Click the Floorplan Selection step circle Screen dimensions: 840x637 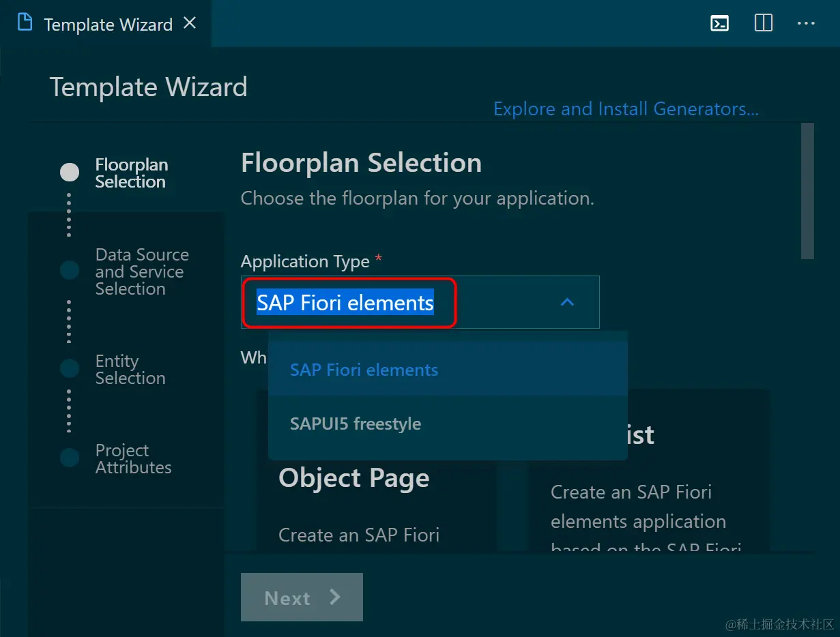70,173
